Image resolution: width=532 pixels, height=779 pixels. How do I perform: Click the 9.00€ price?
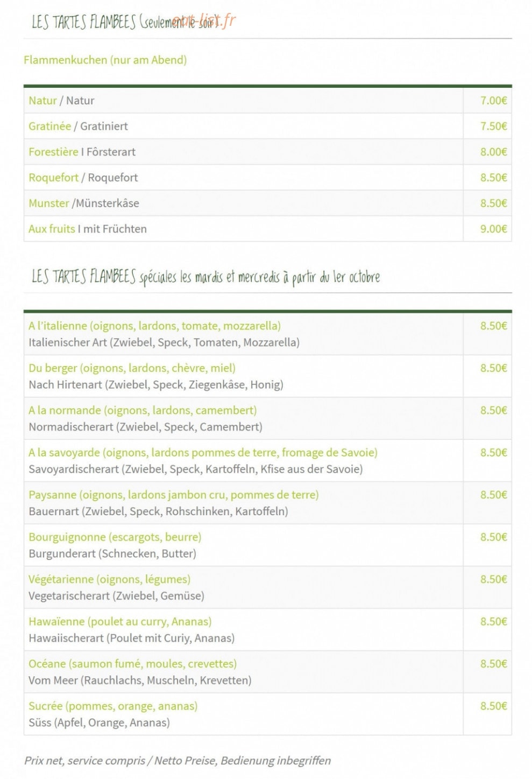coord(493,229)
